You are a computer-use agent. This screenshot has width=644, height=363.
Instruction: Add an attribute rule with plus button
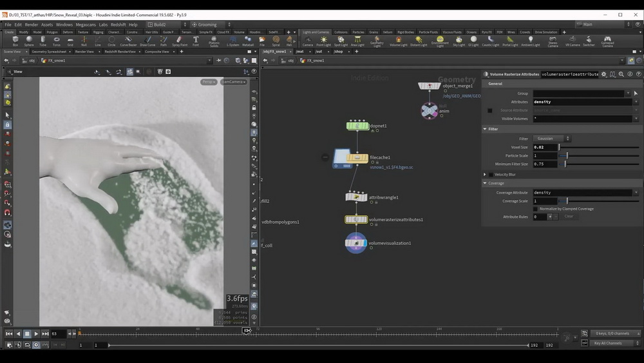tap(549, 217)
